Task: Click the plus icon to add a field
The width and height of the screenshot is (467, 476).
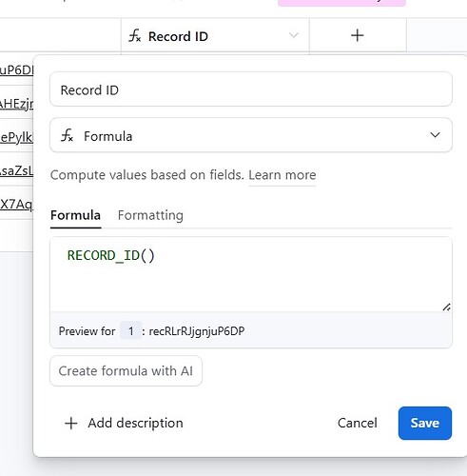Action: click(358, 35)
